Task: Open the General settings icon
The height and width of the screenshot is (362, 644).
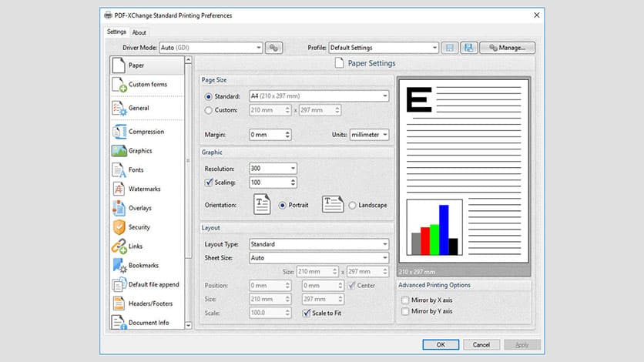Action: (x=119, y=108)
